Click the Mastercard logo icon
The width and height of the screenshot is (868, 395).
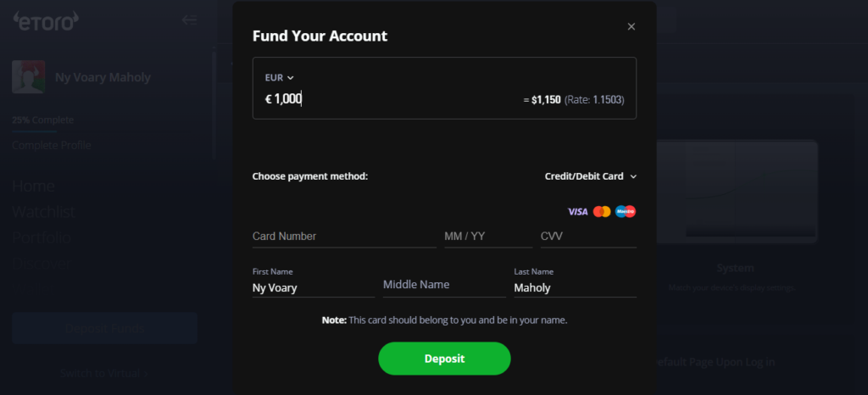click(x=602, y=211)
